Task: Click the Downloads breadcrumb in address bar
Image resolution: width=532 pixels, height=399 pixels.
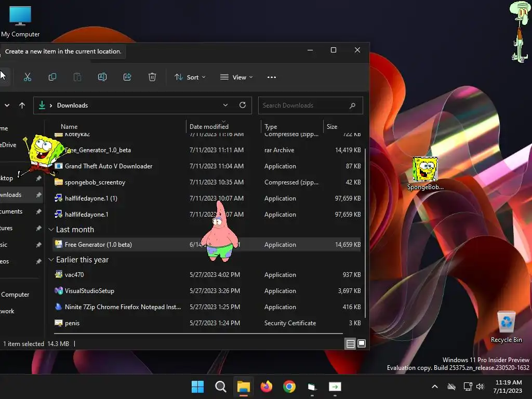Action: tap(72, 105)
